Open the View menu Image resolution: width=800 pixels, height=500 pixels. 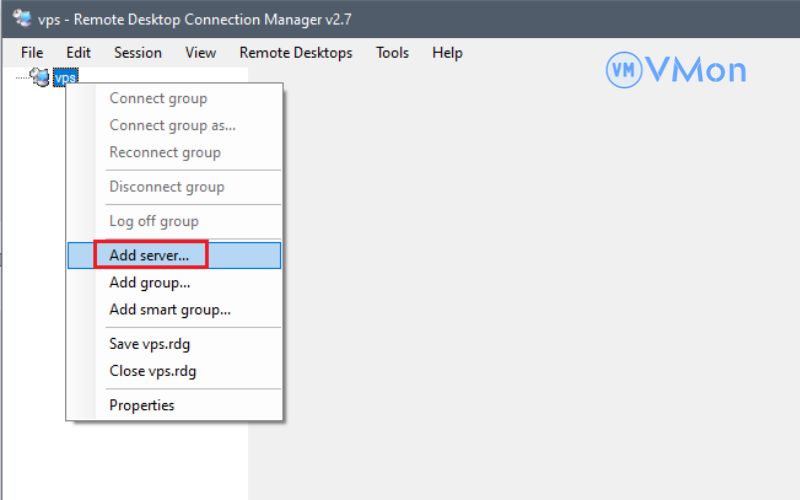tap(201, 53)
